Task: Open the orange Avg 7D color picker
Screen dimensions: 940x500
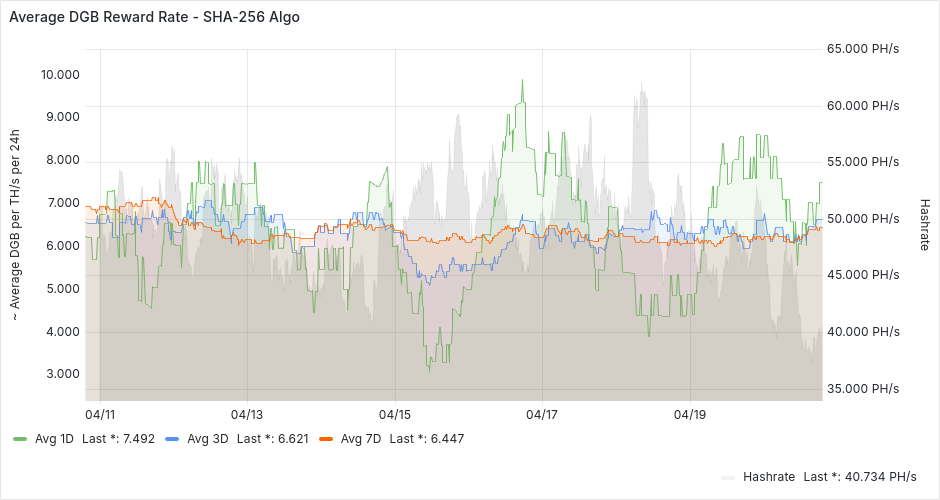Action: (326, 439)
